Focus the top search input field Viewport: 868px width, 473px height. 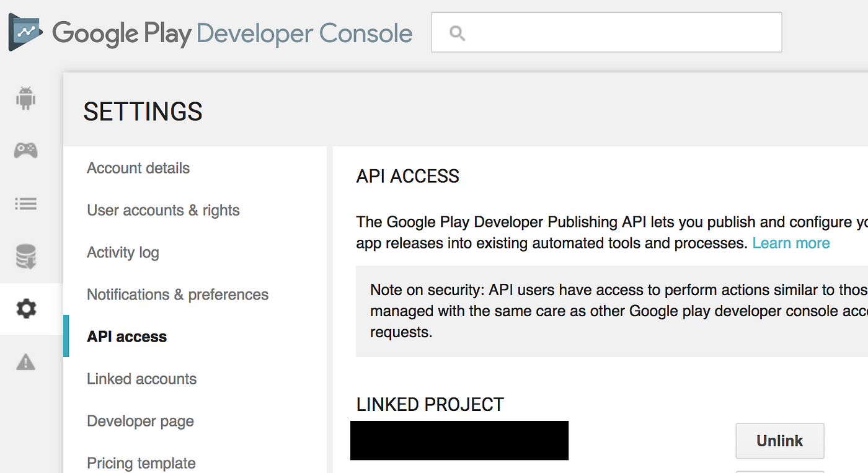click(x=606, y=32)
